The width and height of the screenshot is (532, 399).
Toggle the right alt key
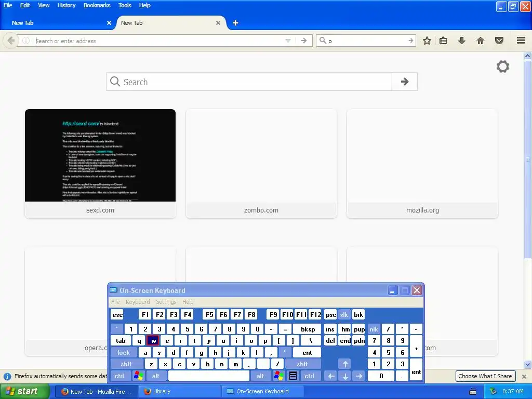[260, 376]
